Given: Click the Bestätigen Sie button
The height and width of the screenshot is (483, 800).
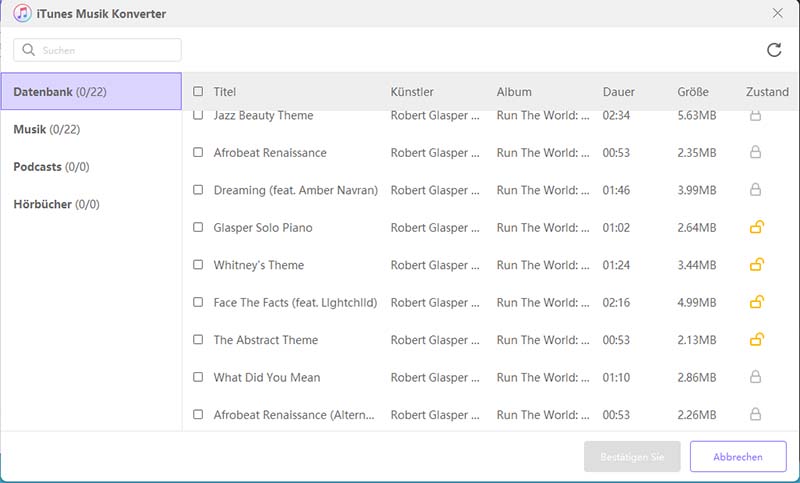Looking at the screenshot, I should [x=632, y=456].
